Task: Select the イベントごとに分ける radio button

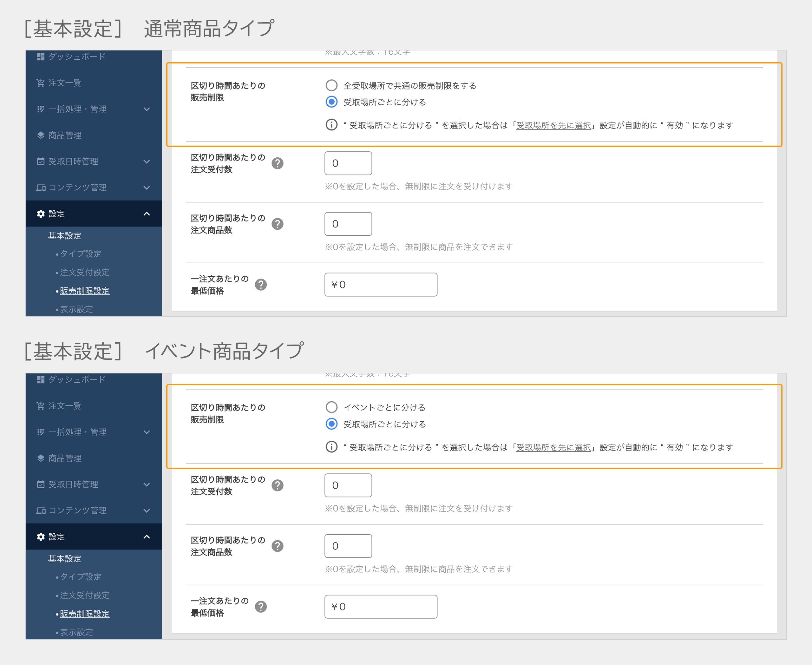Action: pyautogui.click(x=331, y=407)
